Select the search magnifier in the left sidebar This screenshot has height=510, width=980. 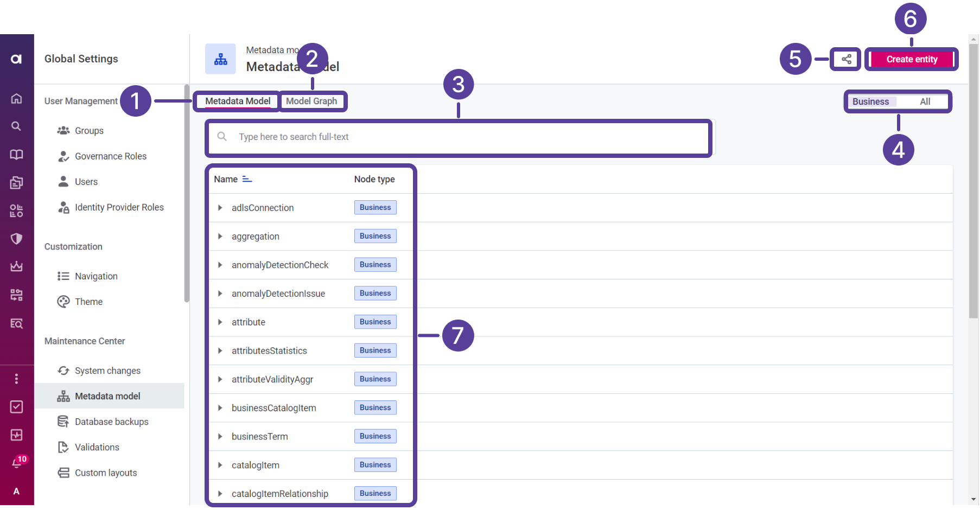pyautogui.click(x=17, y=126)
